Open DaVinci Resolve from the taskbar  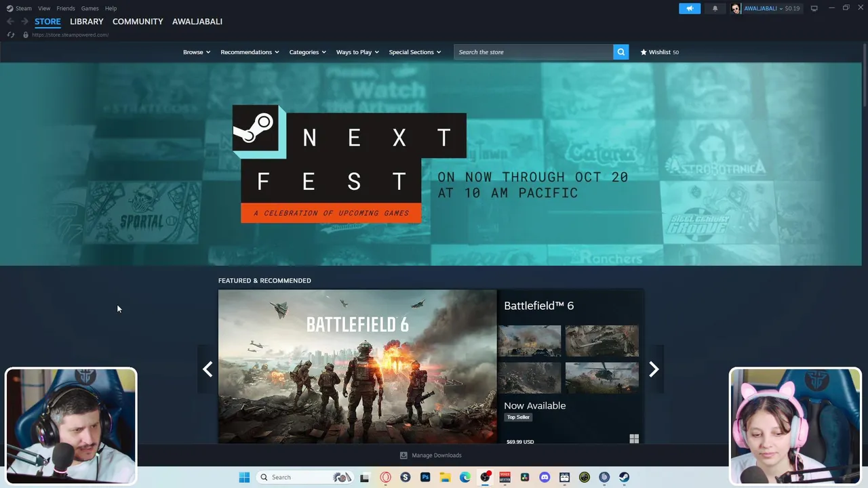[524, 477]
